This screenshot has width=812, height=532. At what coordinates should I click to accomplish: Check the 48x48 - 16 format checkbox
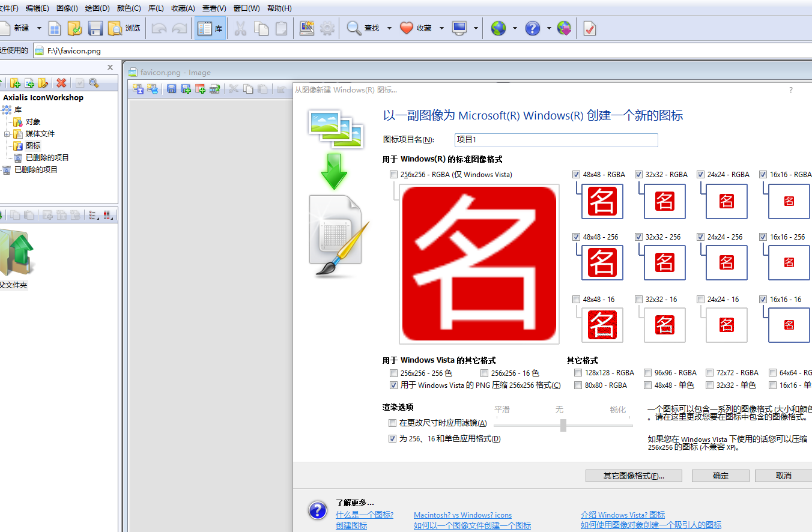577,300
